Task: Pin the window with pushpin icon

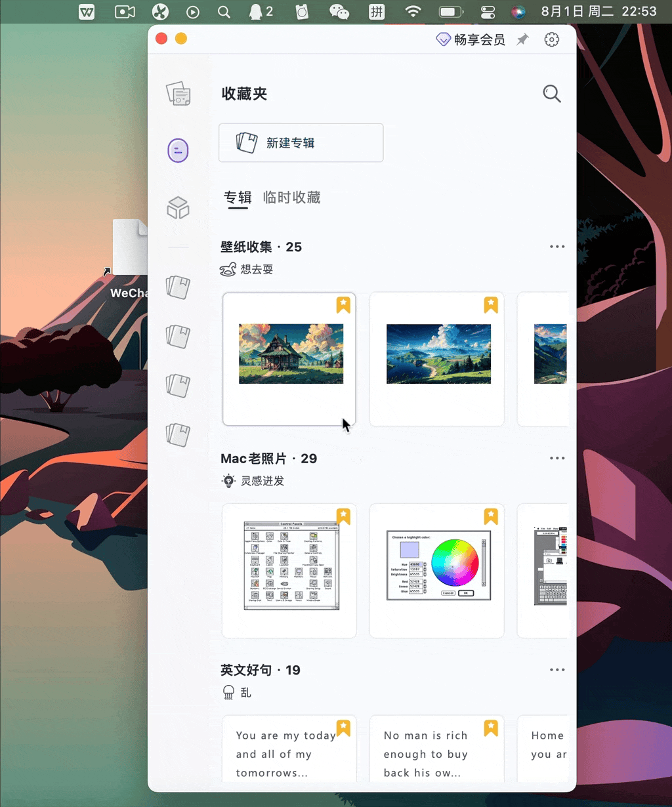Action: point(522,39)
